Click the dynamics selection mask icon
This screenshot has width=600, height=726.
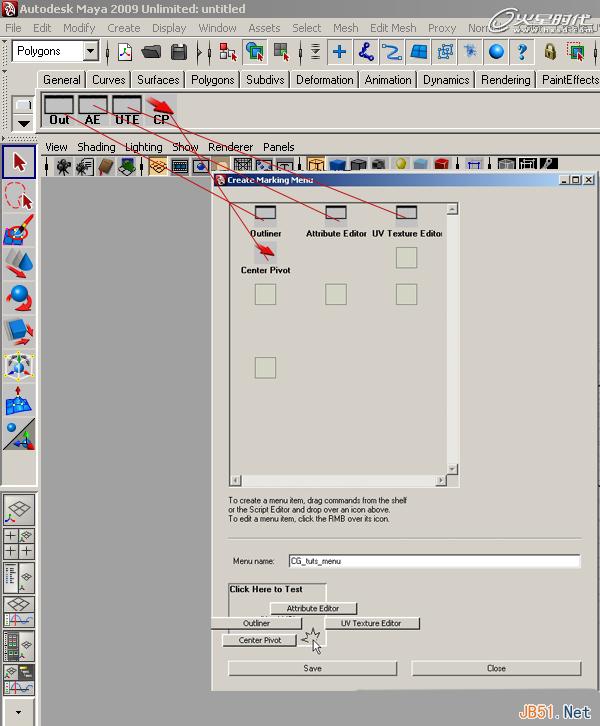470,51
